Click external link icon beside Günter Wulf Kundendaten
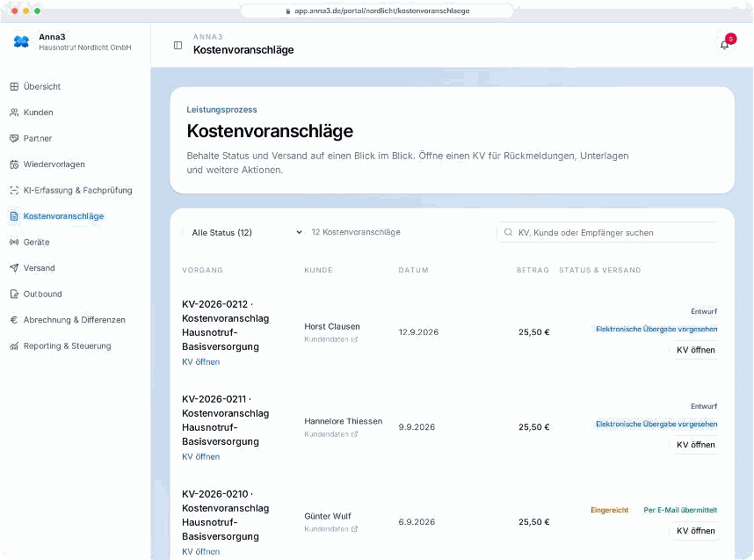 [354, 529]
